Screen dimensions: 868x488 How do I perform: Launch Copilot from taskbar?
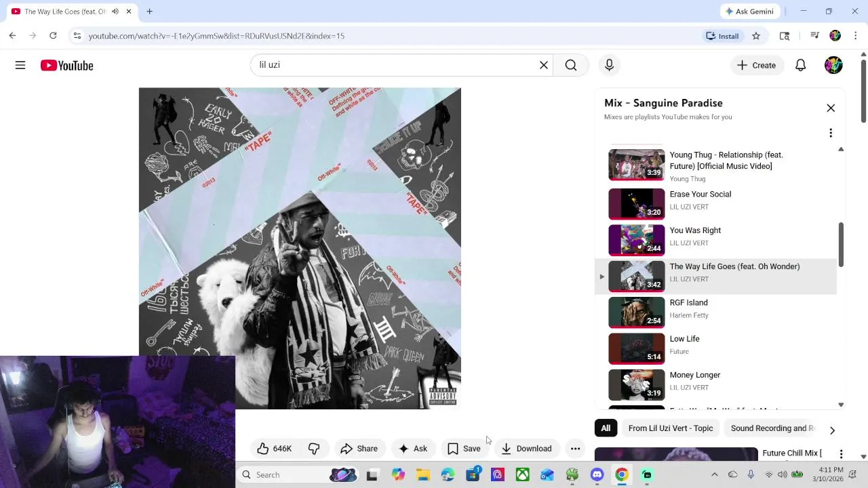click(x=398, y=475)
